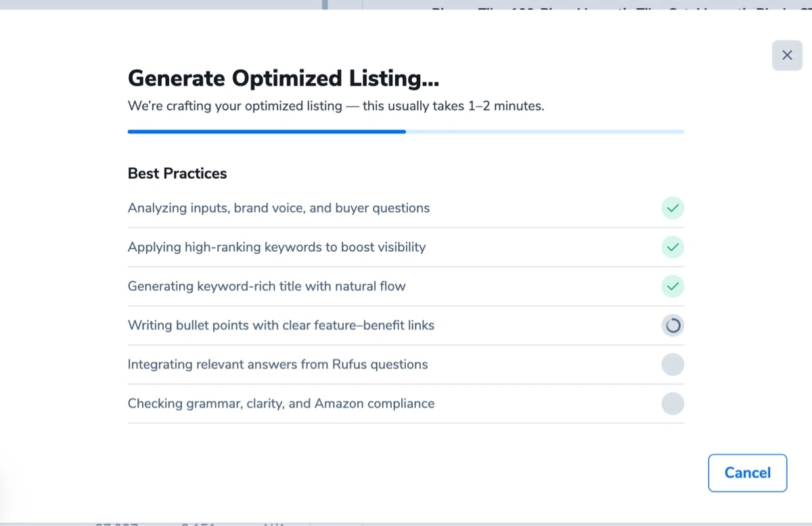Click the gray pending circle for Rufus questions
The image size is (812, 526).
[x=673, y=365]
